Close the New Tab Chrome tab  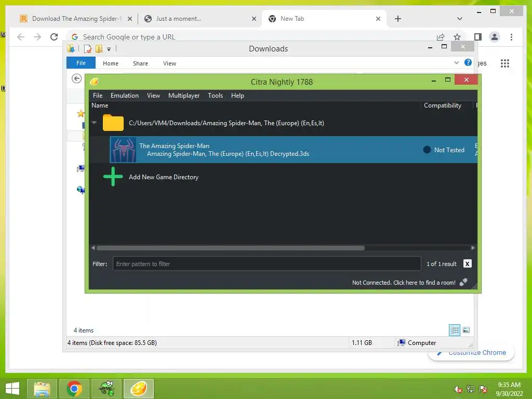coord(378,19)
